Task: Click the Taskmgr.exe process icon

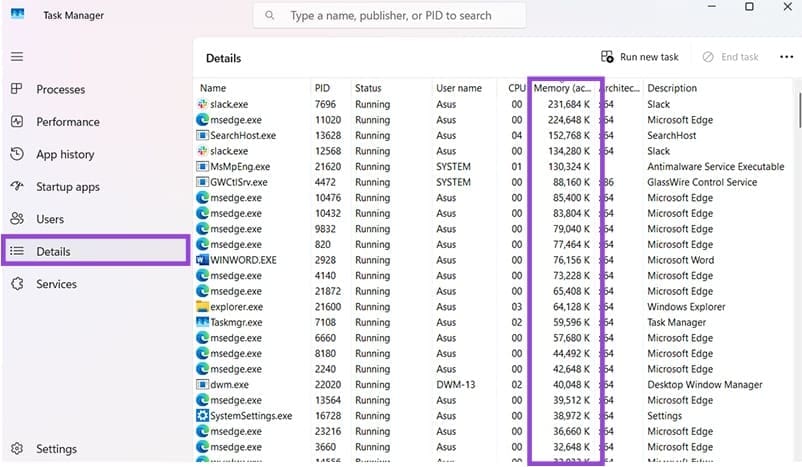Action: pos(203,322)
